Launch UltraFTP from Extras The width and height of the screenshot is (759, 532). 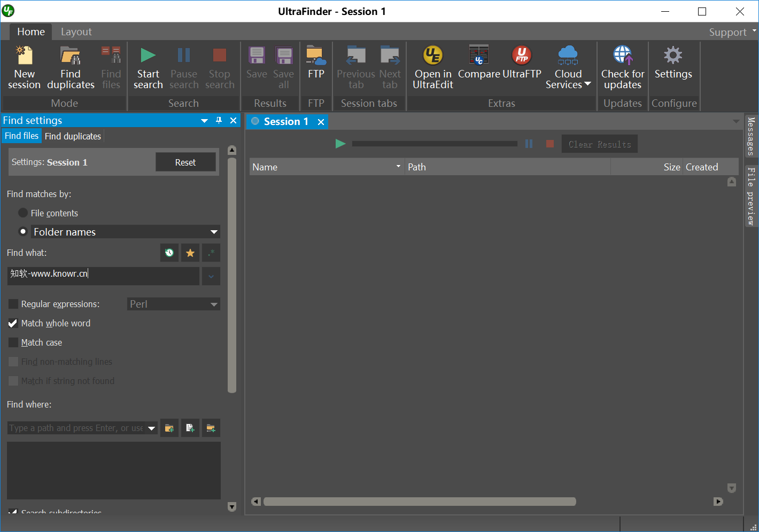tap(522, 63)
